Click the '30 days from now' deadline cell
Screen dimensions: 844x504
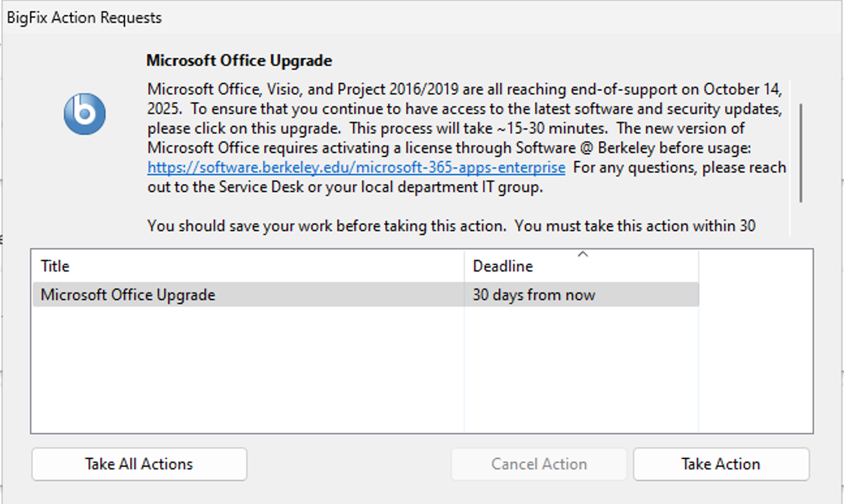click(x=533, y=294)
